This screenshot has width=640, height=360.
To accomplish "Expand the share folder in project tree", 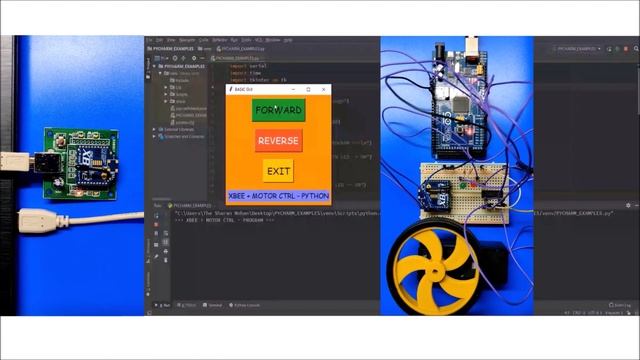I will click(x=166, y=101).
